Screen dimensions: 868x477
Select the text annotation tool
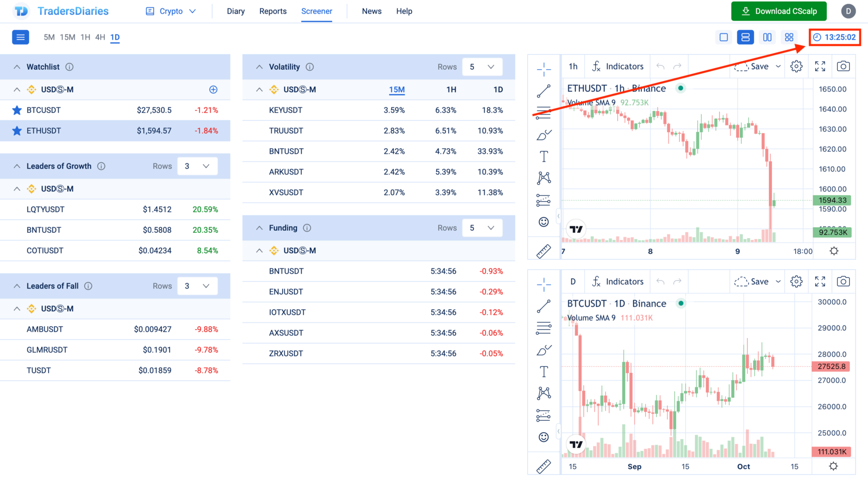544,155
